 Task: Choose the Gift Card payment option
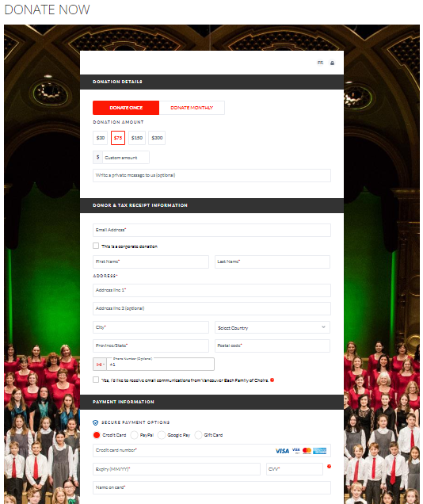click(199, 435)
